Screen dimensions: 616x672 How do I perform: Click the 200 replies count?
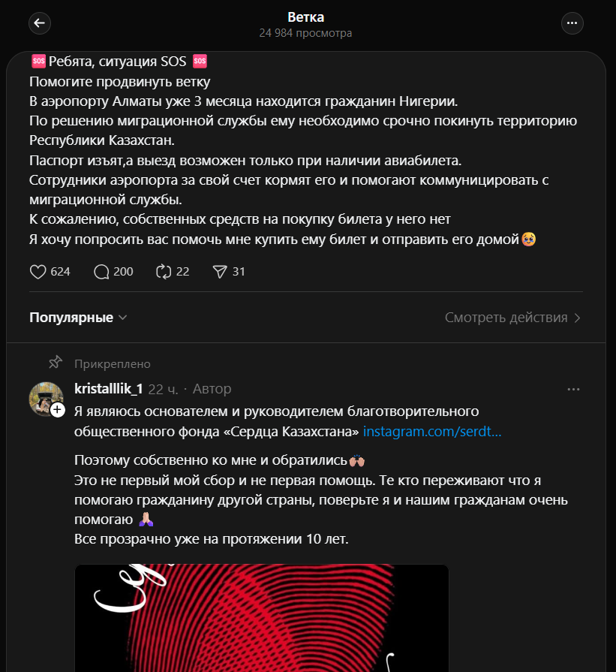coord(123,272)
